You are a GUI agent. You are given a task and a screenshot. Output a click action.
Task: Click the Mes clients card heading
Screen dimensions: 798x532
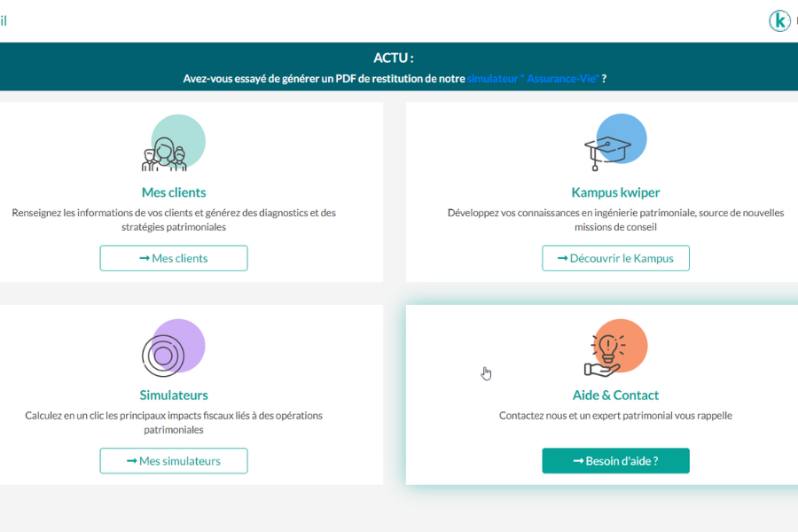(174, 192)
